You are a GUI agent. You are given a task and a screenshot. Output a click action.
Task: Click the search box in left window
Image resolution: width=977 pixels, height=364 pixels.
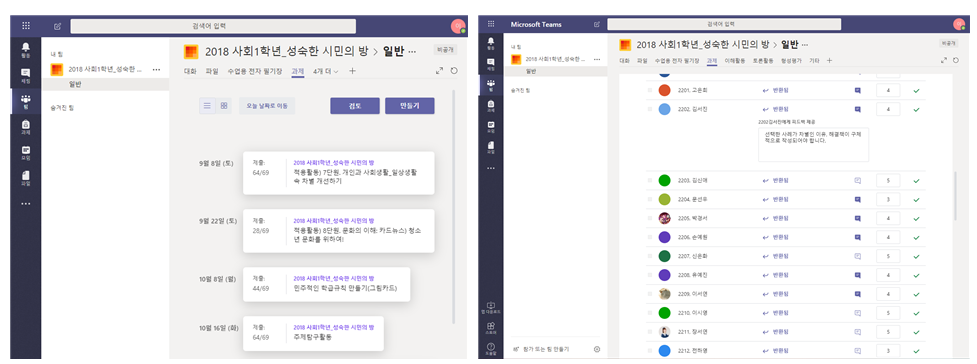(x=212, y=26)
